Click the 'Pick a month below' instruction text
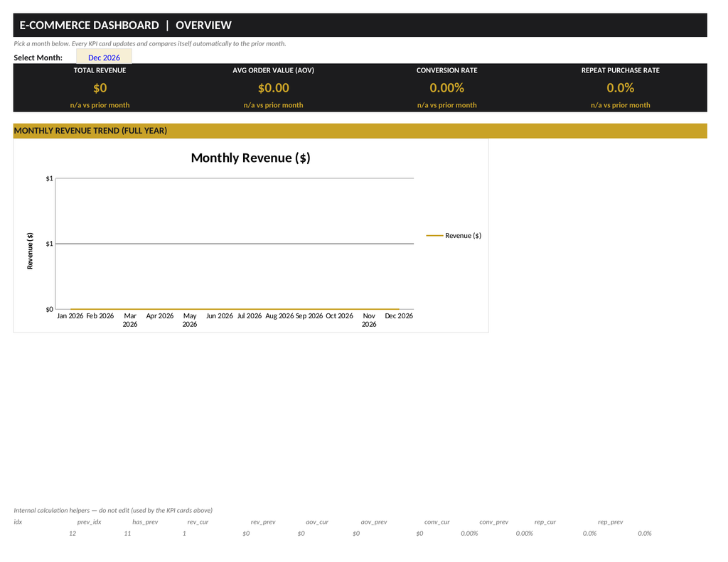Viewport: 728px width, 562px height. (x=149, y=43)
